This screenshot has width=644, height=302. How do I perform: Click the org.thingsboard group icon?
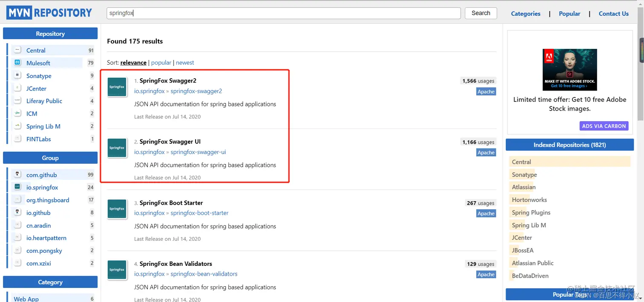tap(17, 200)
